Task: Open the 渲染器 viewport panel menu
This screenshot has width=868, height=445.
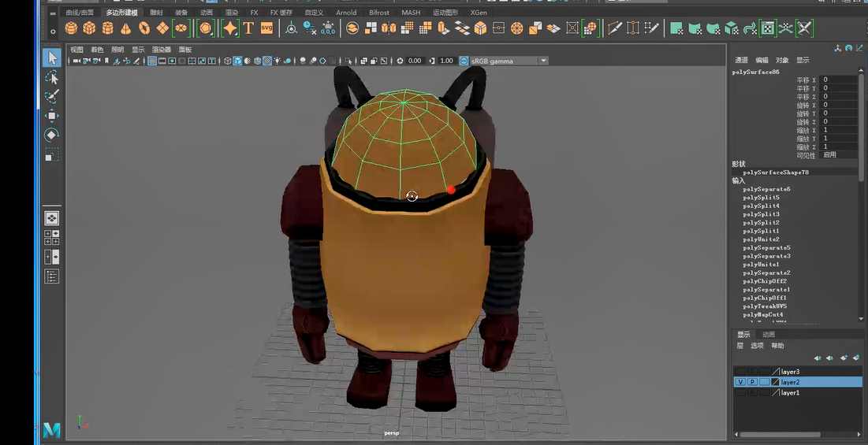Action: [x=162, y=50]
